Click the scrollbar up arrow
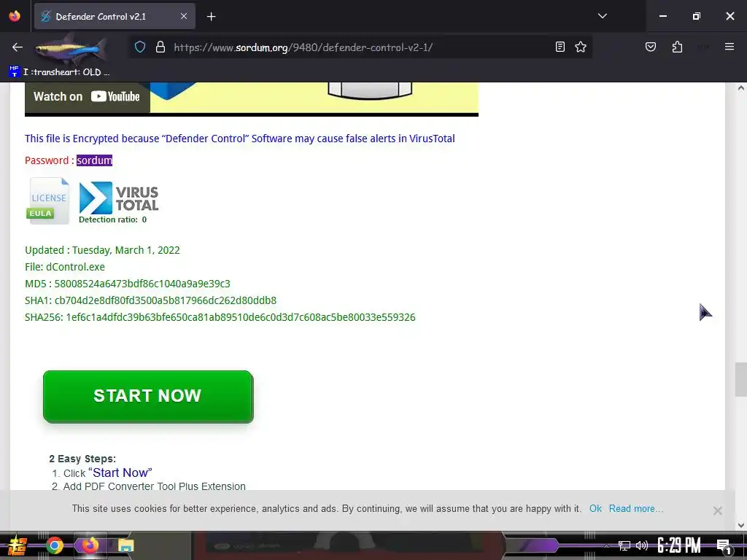Image resolution: width=747 pixels, height=560 pixels. tap(740, 88)
